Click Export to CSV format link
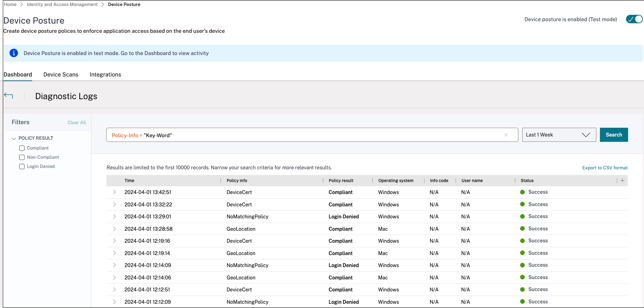Screen dimensions: 644x308 click(x=604, y=168)
